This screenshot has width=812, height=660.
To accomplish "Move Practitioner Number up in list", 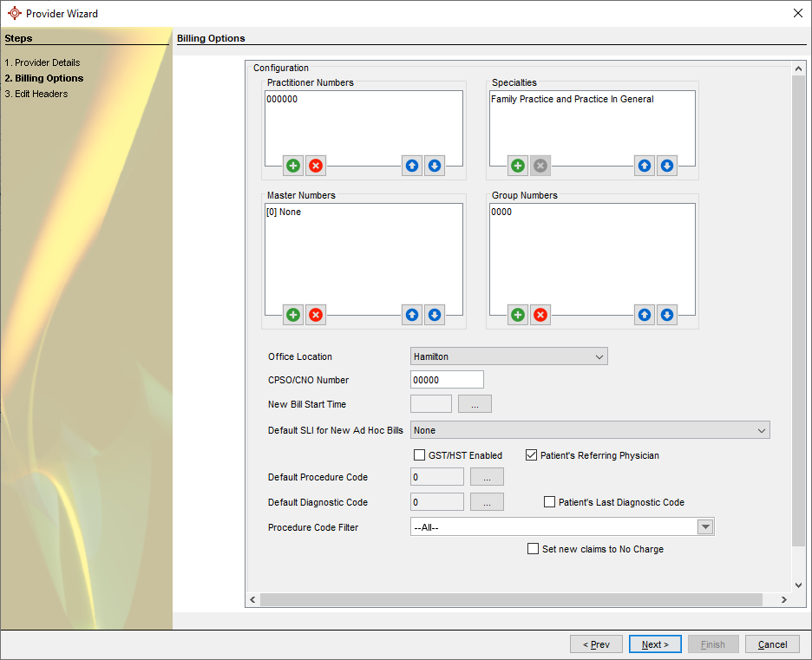I will (x=412, y=166).
